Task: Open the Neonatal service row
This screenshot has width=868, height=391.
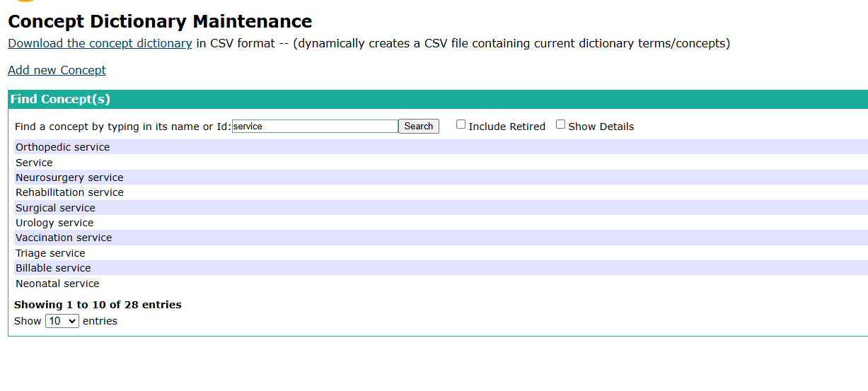Action: point(57,284)
